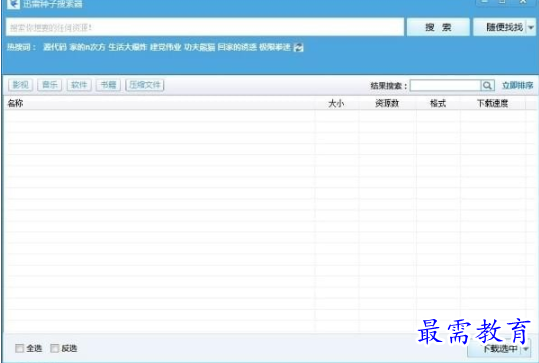Focus the 结果搜索 filter input box
Screen dimensions: 539x363
click(446, 85)
